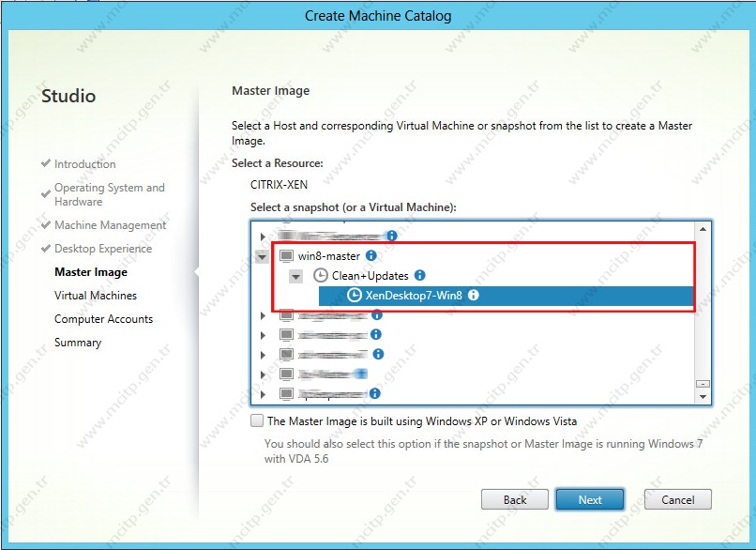Click the snapshot list scroll-up arrow
The image size is (756, 550).
pos(703,229)
